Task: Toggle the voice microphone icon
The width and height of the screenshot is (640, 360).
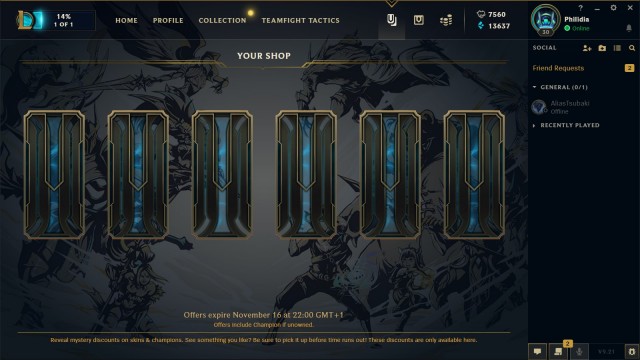Action: click(x=579, y=351)
